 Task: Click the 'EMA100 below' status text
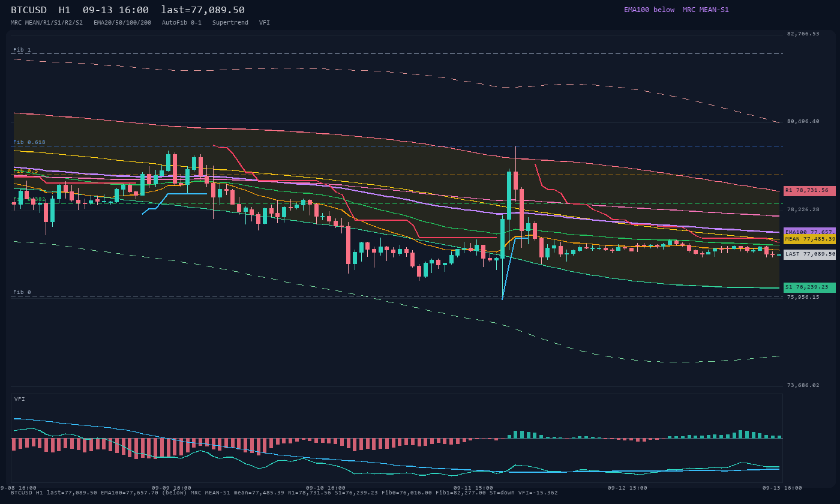[649, 10]
